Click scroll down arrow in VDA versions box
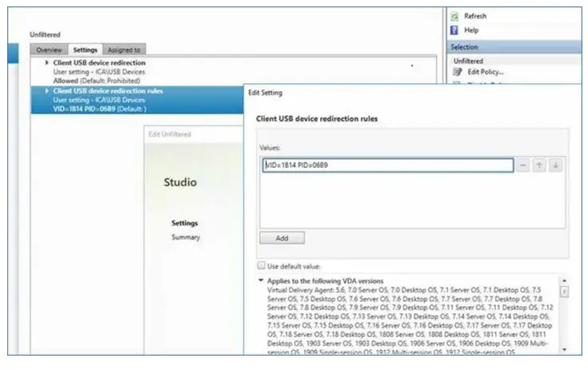The image size is (588, 370). pos(564,350)
